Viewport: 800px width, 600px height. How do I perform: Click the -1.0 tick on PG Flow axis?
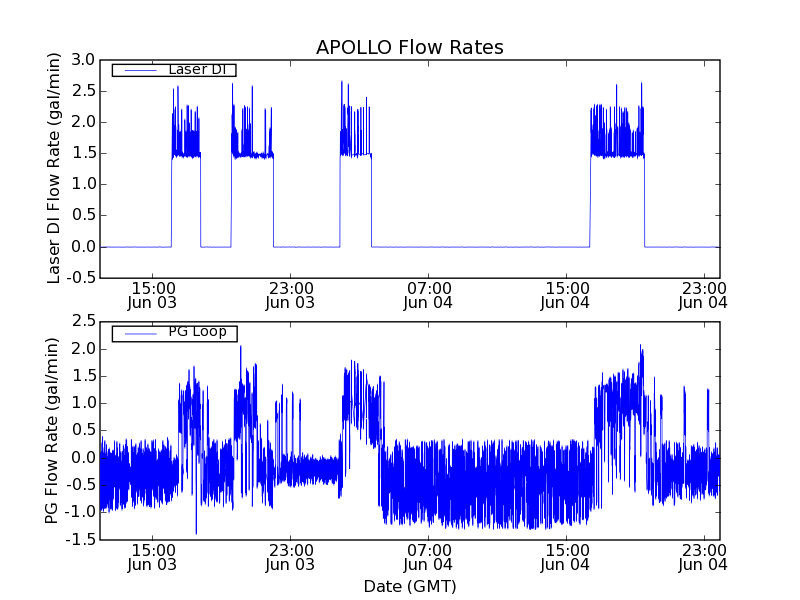(x=81, y=512)
